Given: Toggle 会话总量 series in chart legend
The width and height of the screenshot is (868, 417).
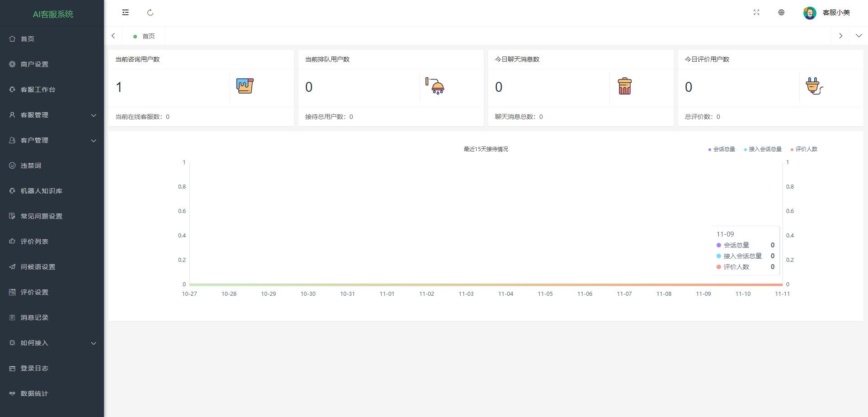Looking at the screenshot, I should tap(722, 149).
